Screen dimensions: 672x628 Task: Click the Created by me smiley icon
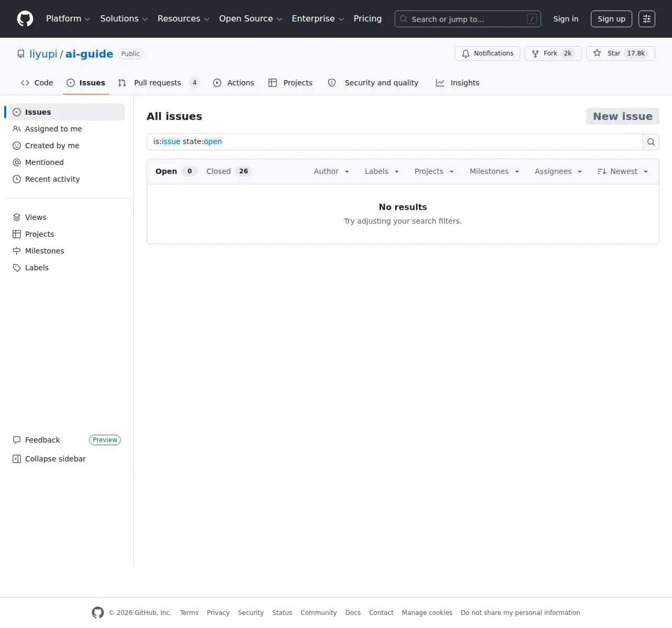17,146
